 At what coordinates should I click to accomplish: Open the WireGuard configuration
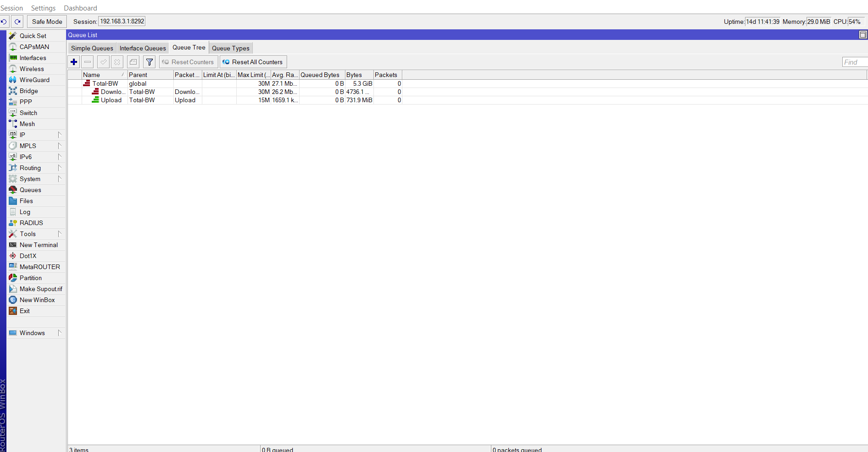pyautogui.click(x=35, y=80)
